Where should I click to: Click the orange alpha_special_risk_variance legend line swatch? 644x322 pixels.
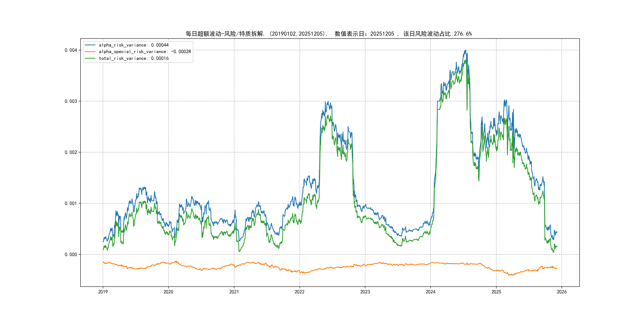point(90,52)
